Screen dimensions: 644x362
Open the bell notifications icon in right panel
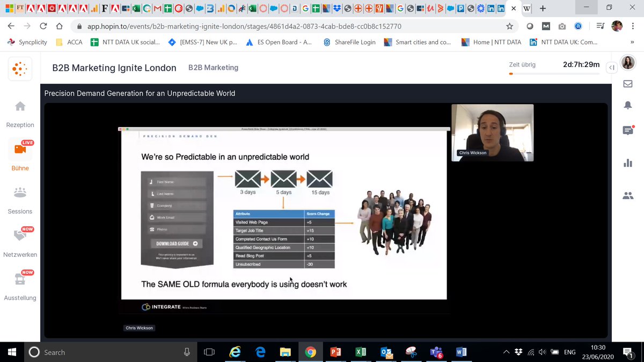pyautogui.click(x=627, y=105)
